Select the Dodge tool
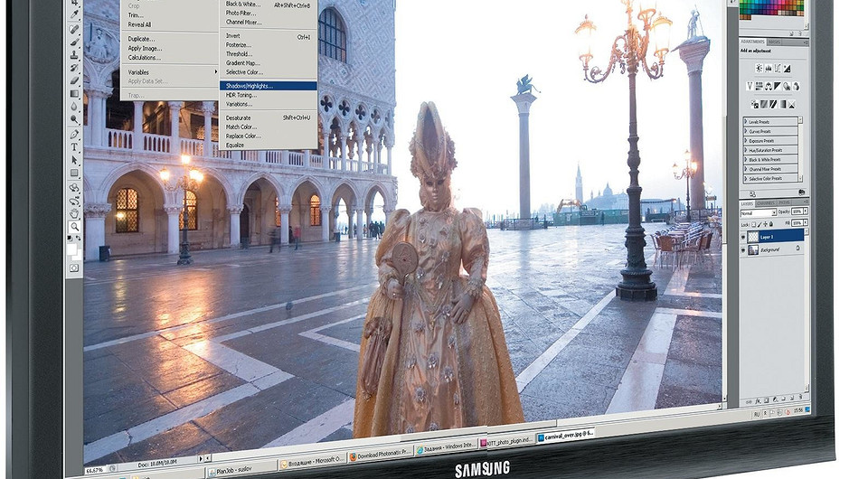 pyautogui.click(x=74, y=119)
